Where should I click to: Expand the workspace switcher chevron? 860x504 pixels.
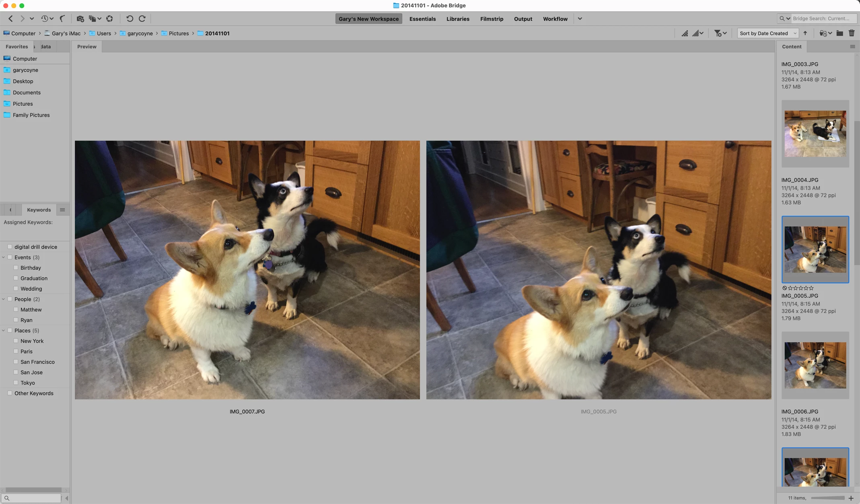click(580, 19)
